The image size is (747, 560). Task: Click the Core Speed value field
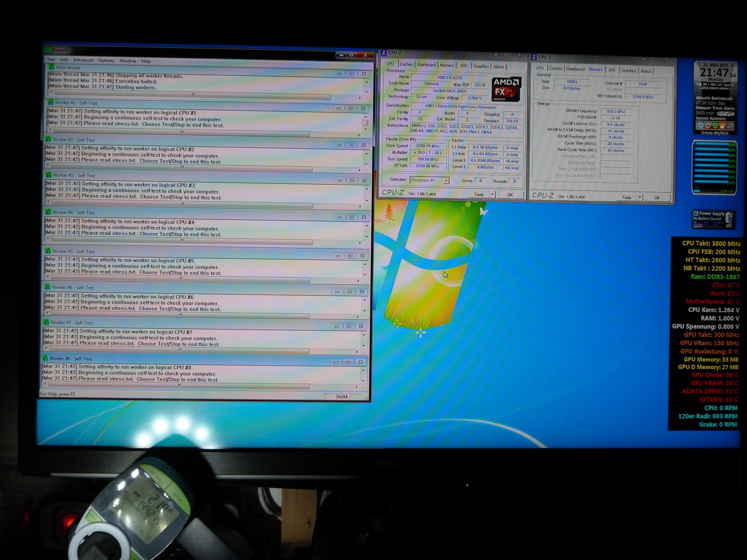428,146
